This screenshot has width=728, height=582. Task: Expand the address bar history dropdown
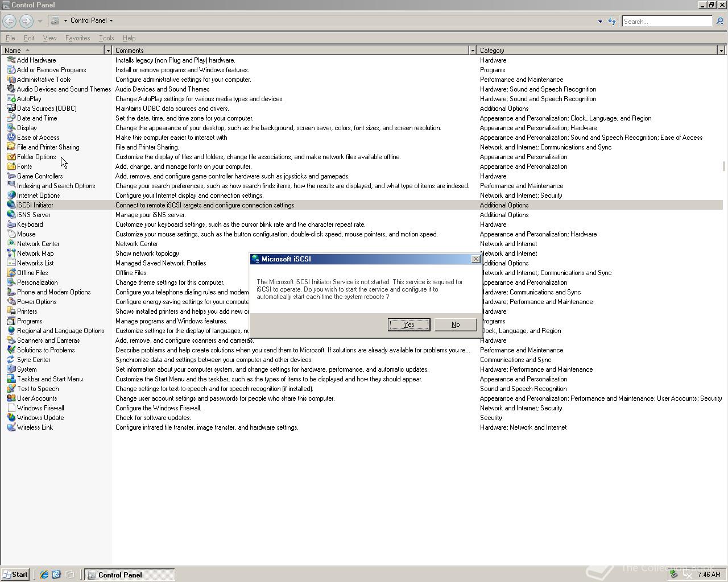click(600, 22)
